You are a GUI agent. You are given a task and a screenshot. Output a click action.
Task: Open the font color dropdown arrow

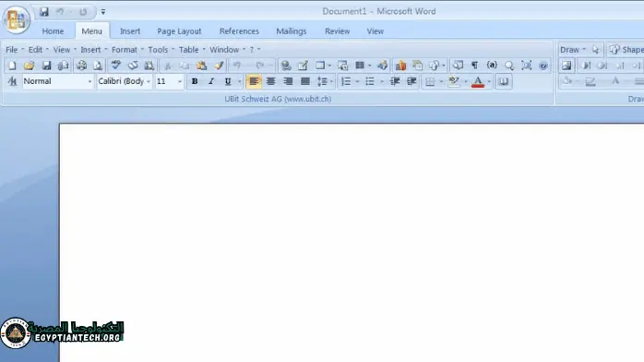click(489, 82)
